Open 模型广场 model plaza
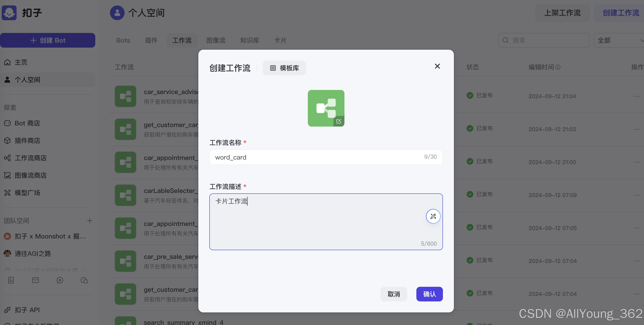 27,193
